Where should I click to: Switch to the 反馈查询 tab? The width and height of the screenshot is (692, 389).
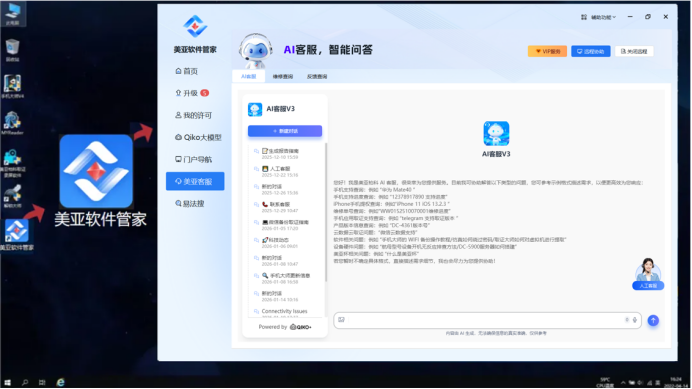tap(317, 76)
